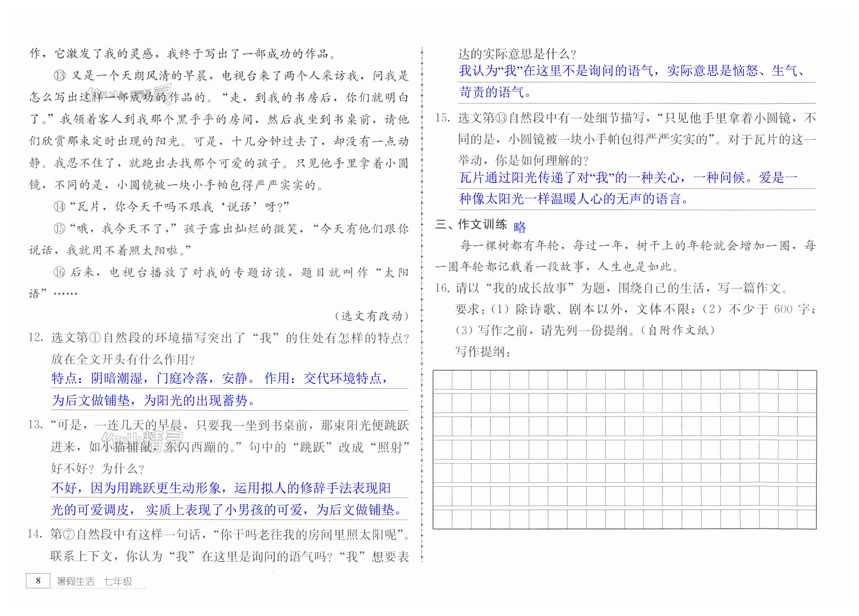Click the bottom-right cell of the writing grid

pyautogui.click(x=807, y=519)
